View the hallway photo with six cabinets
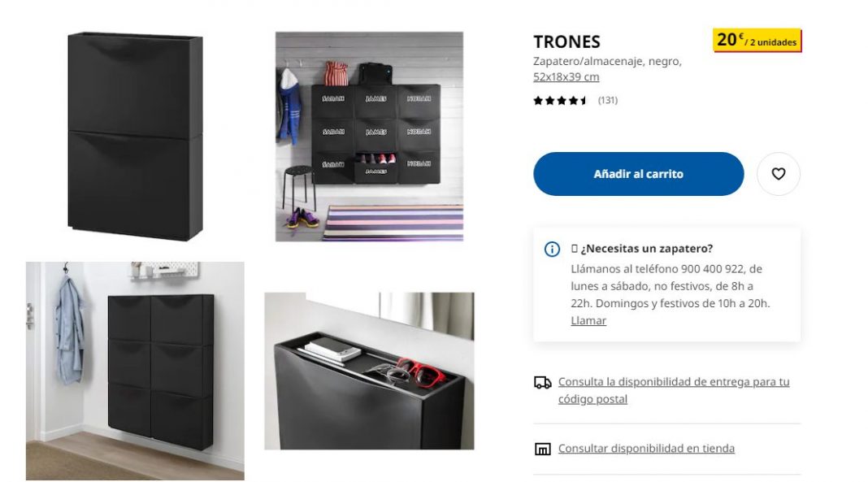The height and width of the screenshot is (482, 868). click(x=135, y=371)
